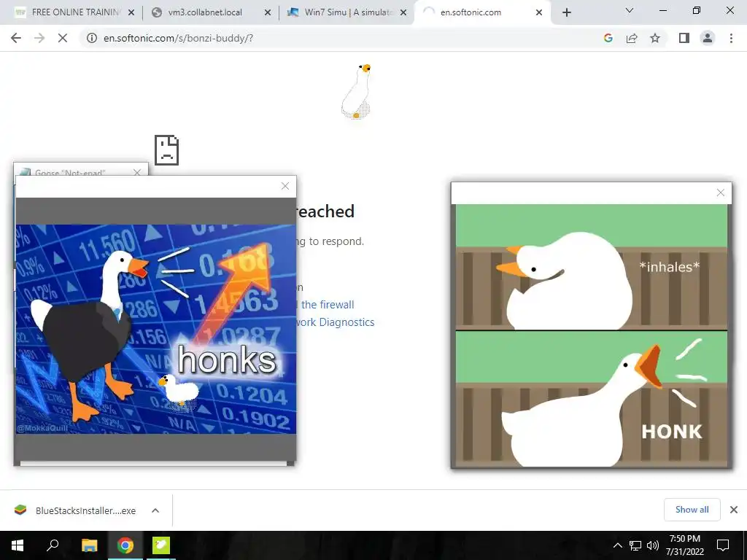
Task: Open File Explorer from taskbar
Action: pos(89,545)
